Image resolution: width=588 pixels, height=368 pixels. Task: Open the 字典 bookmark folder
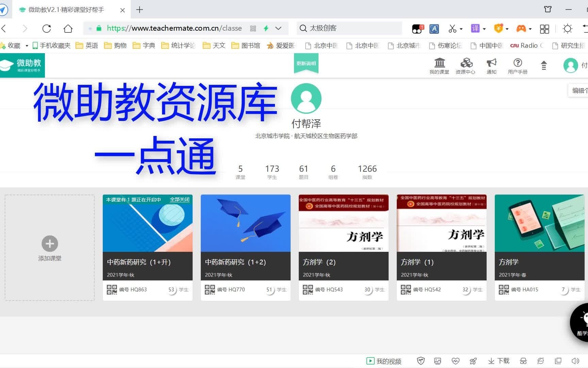(144, 46)
